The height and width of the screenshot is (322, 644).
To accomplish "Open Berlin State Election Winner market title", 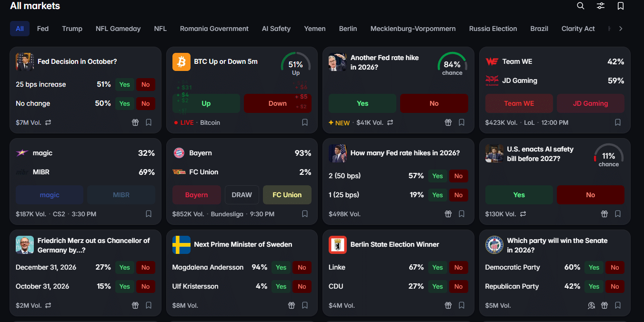I will (x=395, y=244).
